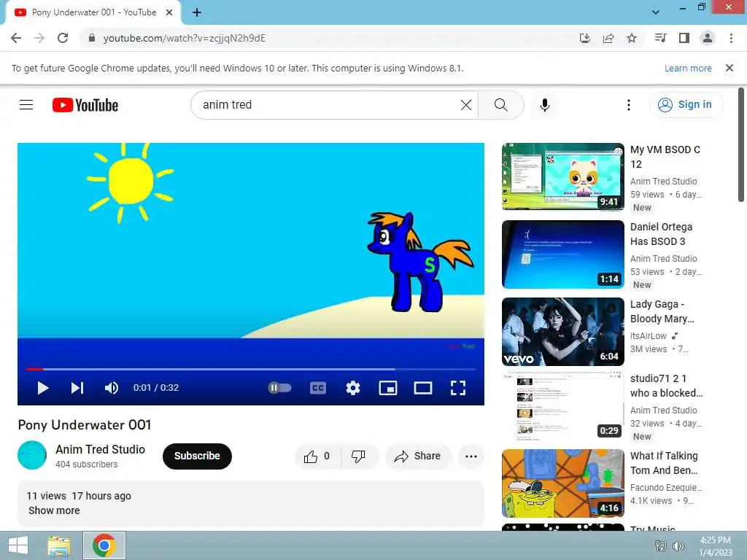Switch to theater mode

[423, 388]
